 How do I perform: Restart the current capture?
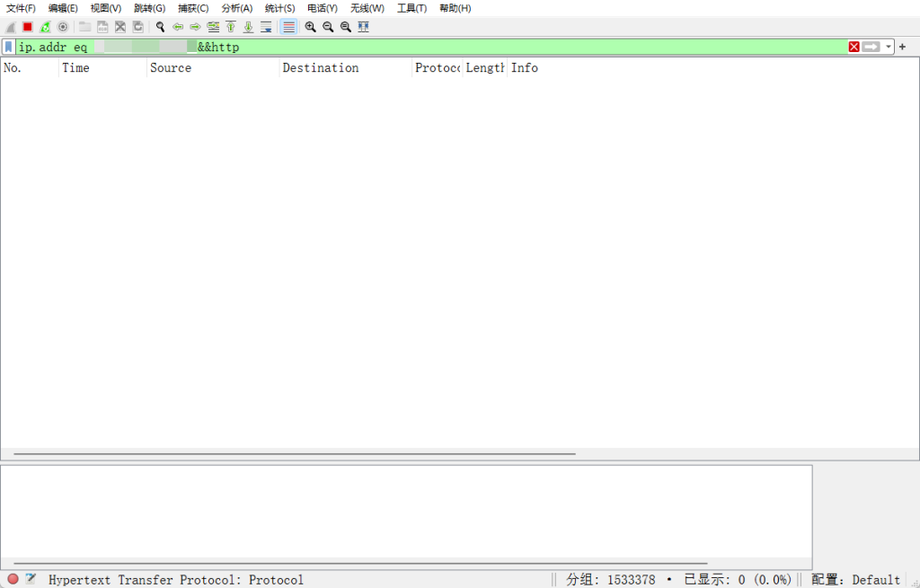(45, 27)
